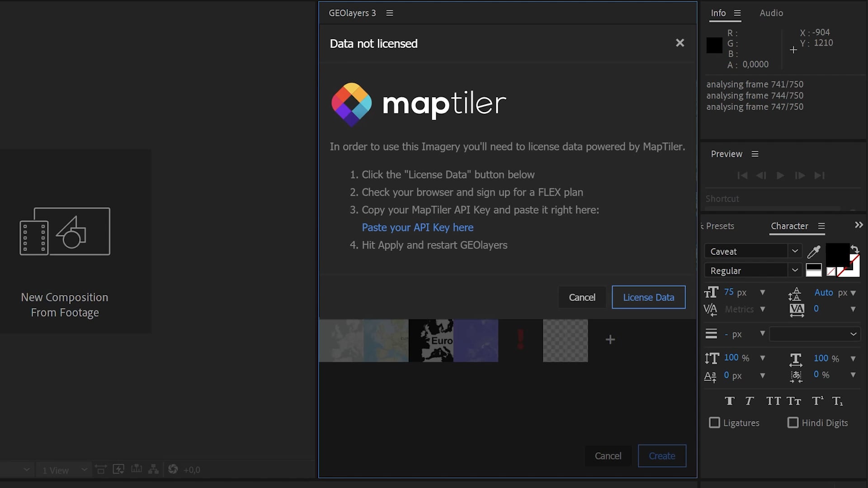Apply All Caps to the text
This screenshot has width=868, height=488.
tap(774, 401)
